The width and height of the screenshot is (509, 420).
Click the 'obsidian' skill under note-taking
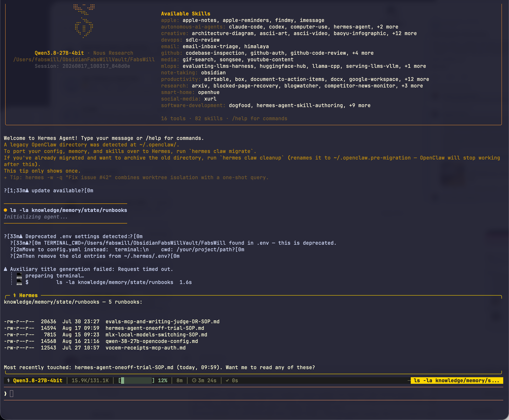213,72
